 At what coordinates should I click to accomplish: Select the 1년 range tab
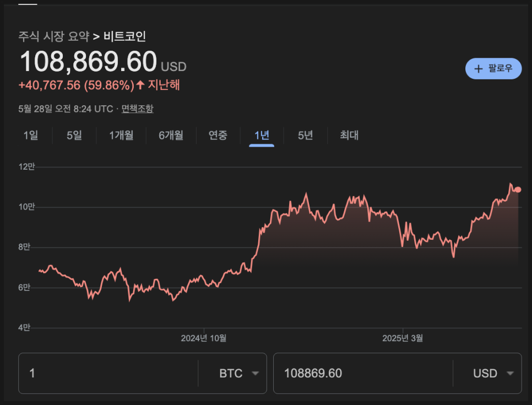click(x=262, y=136)
